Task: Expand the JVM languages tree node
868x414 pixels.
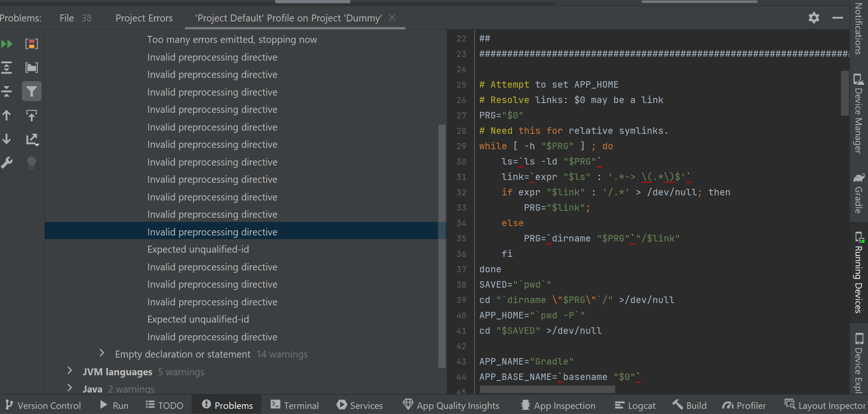Action: (70, 371)
